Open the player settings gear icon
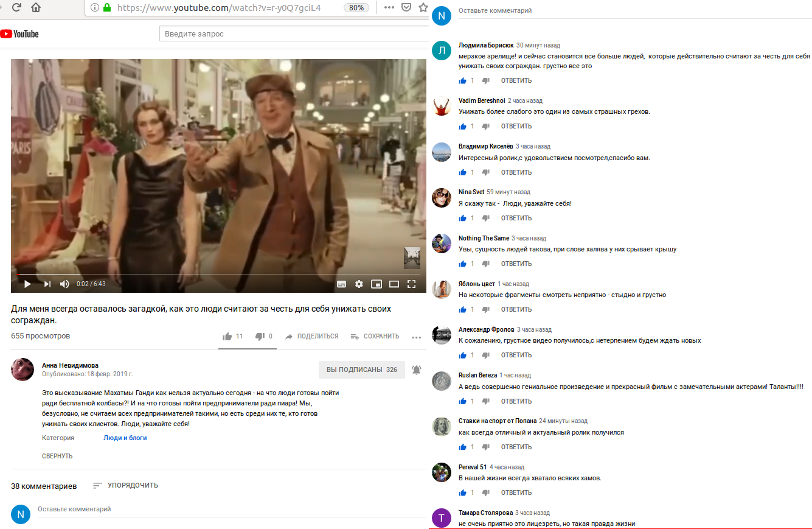This screenshot has width=812, height=529. pyautogui.click(x=359, y=284)
